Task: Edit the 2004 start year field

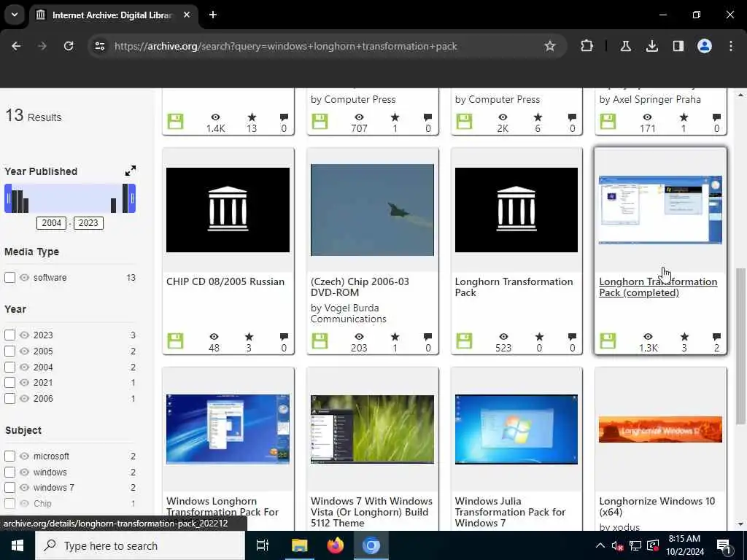Action: (52, 223)
